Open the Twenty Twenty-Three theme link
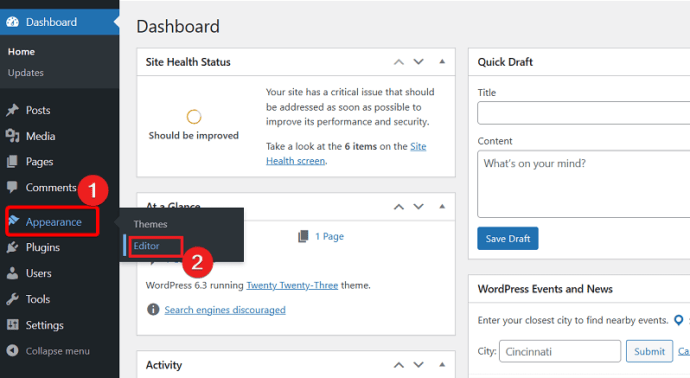 pos(292,285)
